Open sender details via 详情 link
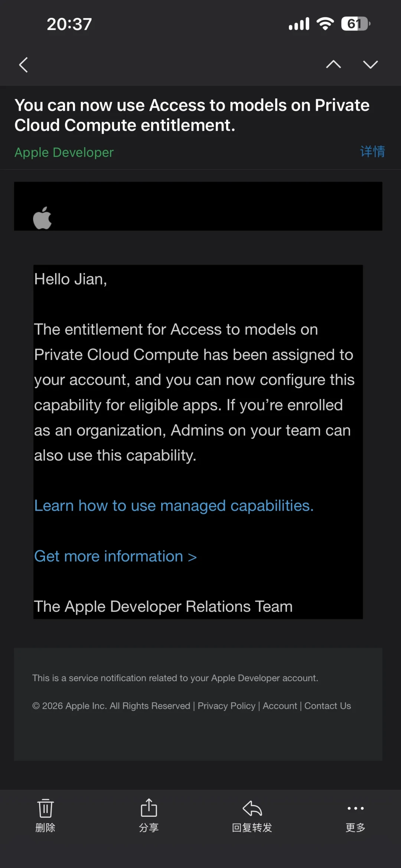This screenshot has height=868, width=401. coord(372,152)
